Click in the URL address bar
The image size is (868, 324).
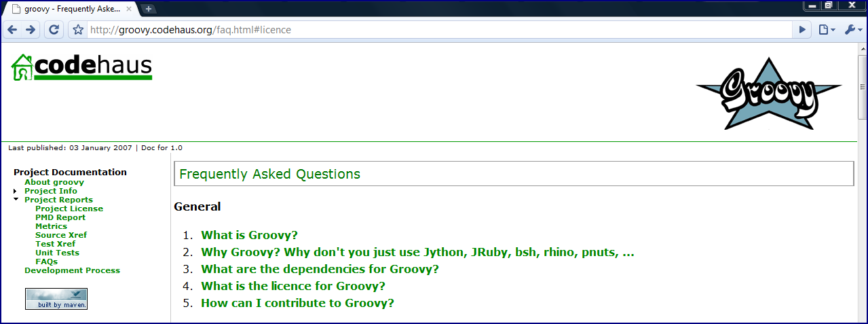[x=434, y=30]
